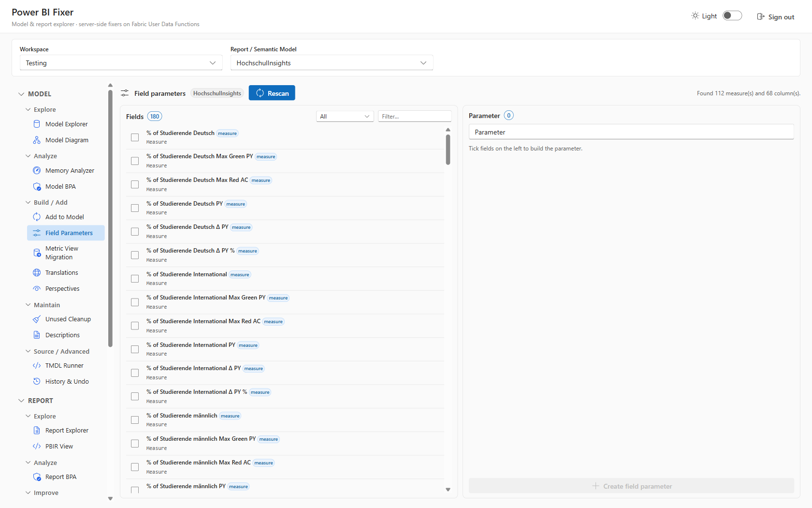812x508 pixels.
Task: Tick '% of Studierende männlich' checkbox
Action: tap(135, 420)
